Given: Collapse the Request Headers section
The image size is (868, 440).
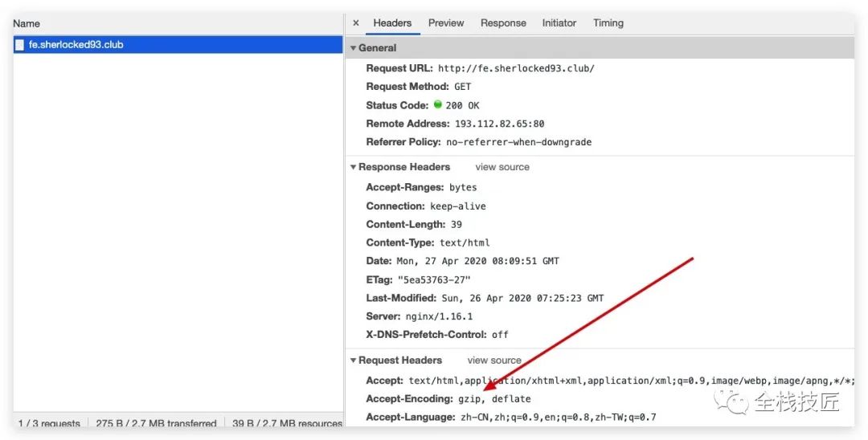Looking at the screenshot, I should tap(353, 361).
